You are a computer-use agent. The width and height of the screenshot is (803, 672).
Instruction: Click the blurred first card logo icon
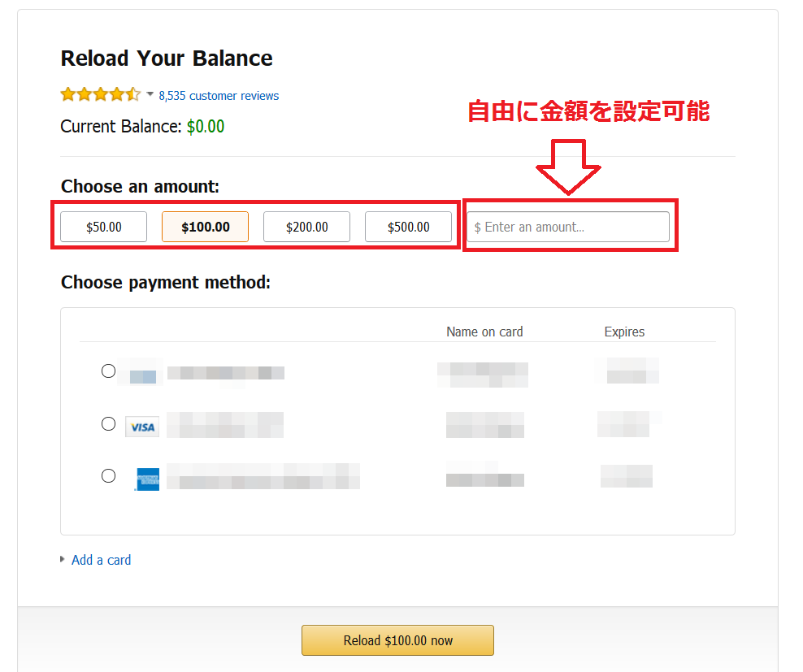point(142,377)
